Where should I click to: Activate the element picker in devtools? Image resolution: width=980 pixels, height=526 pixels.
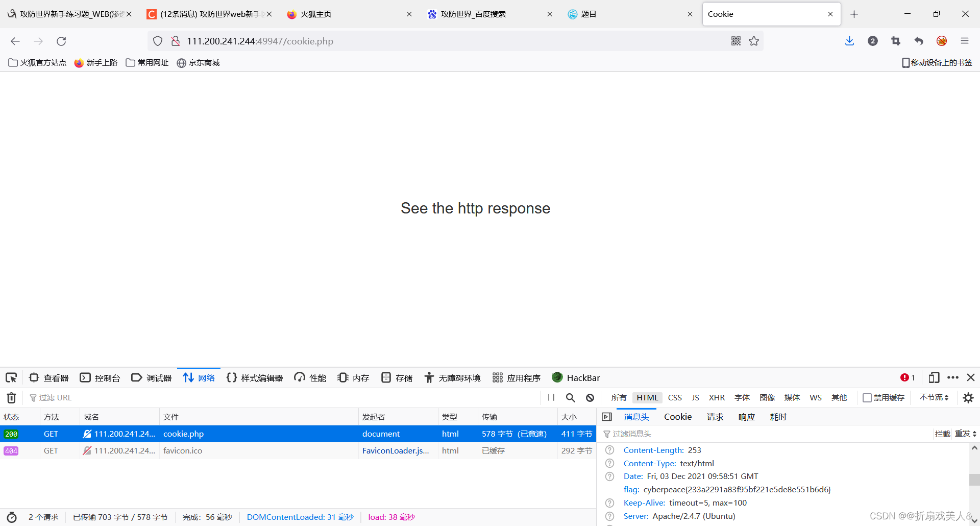point(11,378)
